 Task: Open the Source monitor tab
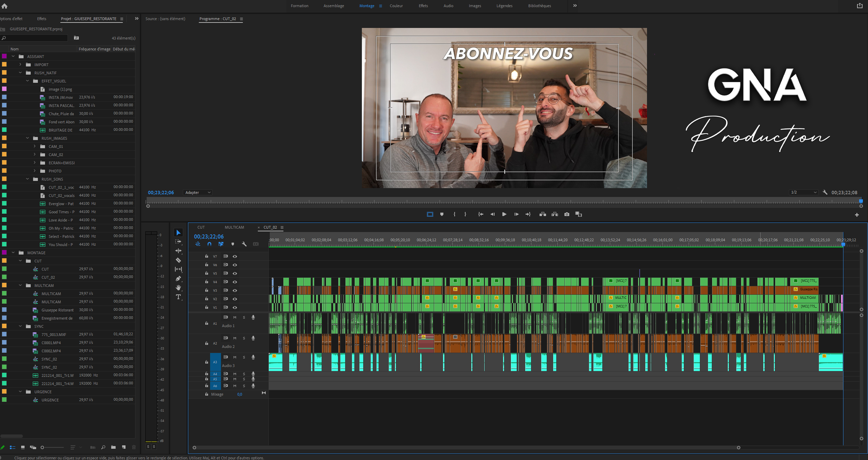[165, 19]
